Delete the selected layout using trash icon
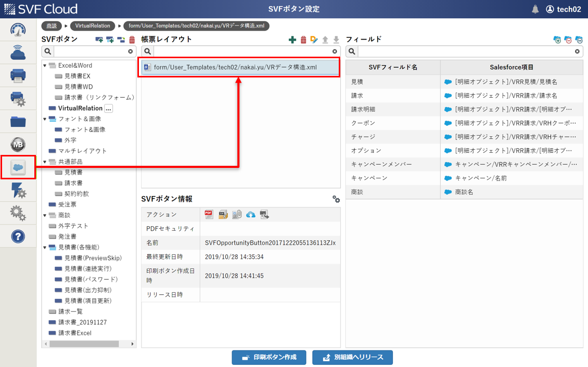The width and height of the screenshot is (588, 367). pos(303,40)
